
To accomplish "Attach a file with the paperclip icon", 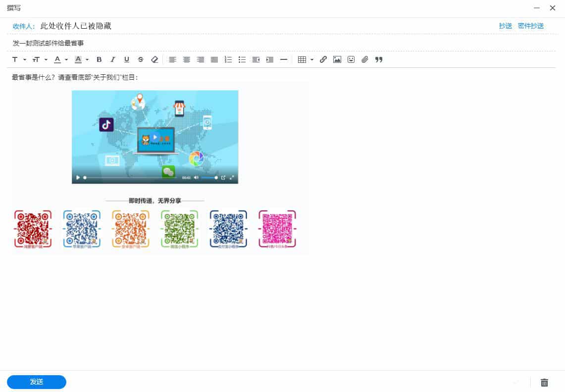I will (x=365, y=59).
